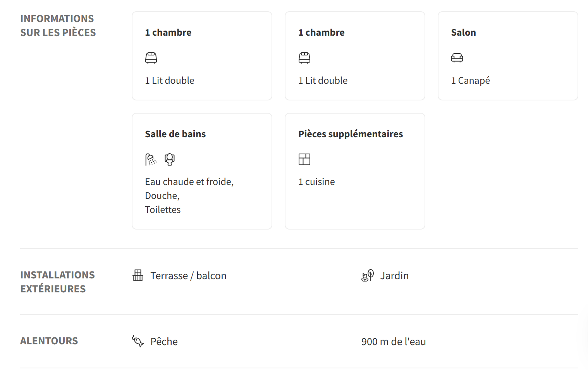Click the Terrasse / balcon label

pyautogui.click(x=188, y=276)
